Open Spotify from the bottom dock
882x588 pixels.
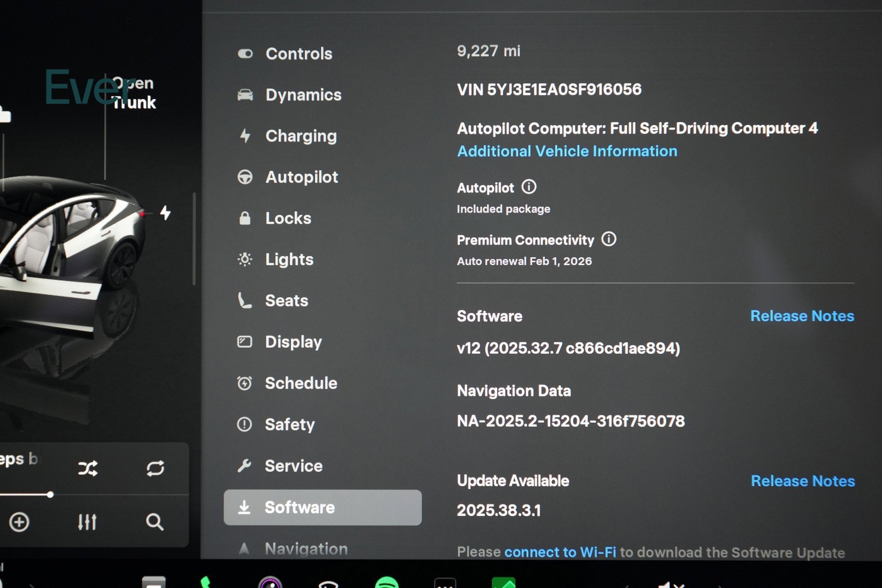pos(386,582)
